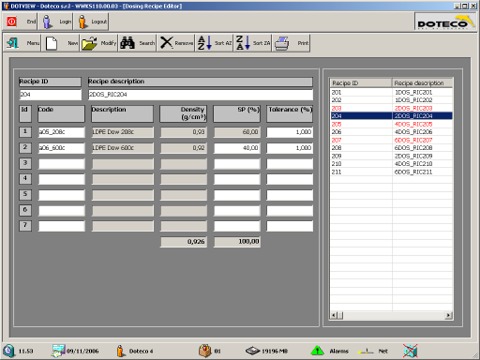Screen dimensions: 480x360
Task: Select recipe 206 in the list
Action: (x=391, y=132)
